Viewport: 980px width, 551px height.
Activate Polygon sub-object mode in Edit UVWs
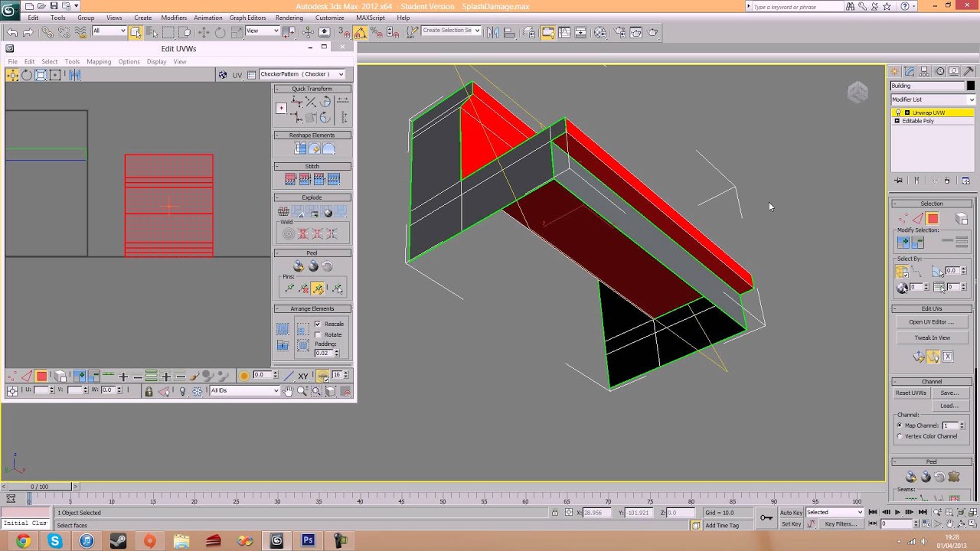pyautogui.click(x=41, y=376)
